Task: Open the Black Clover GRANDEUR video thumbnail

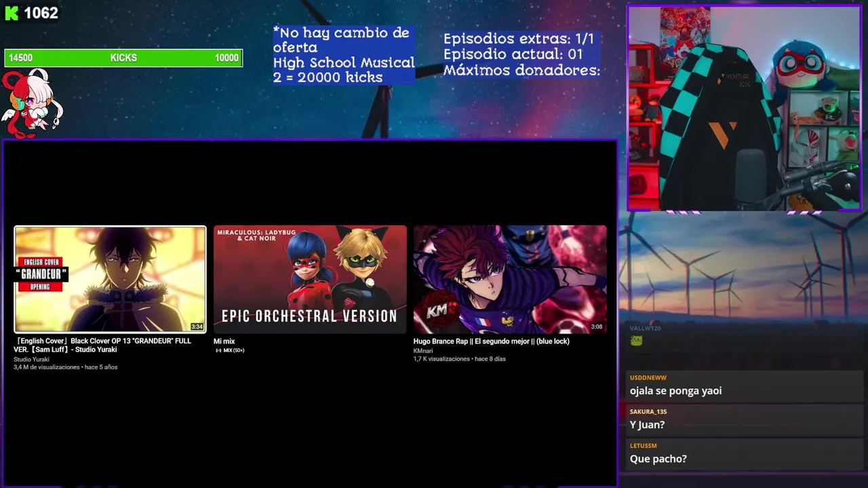Action: [110, 279]
